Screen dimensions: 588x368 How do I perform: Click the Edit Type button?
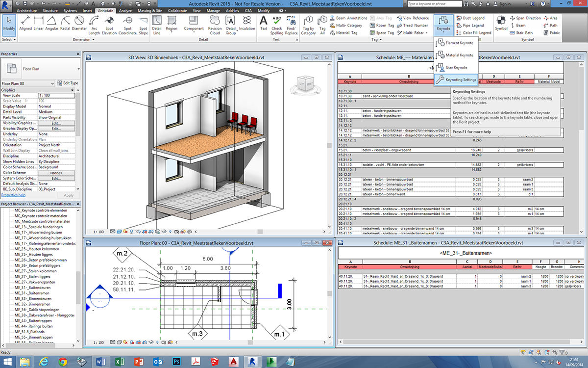[67, 83]
